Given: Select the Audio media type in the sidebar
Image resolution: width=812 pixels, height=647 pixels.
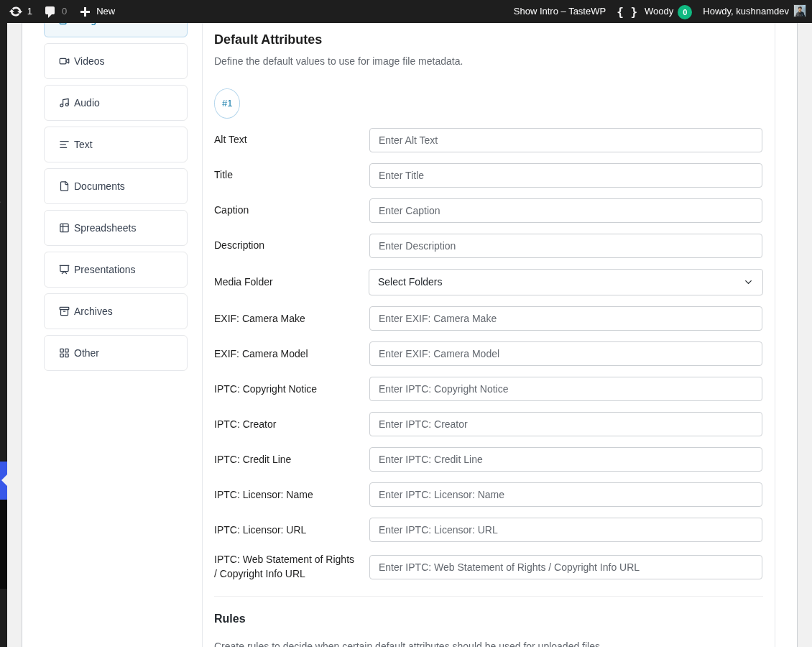Looking at the screenshot, I should pyautogui.click(x=116, y=103).
